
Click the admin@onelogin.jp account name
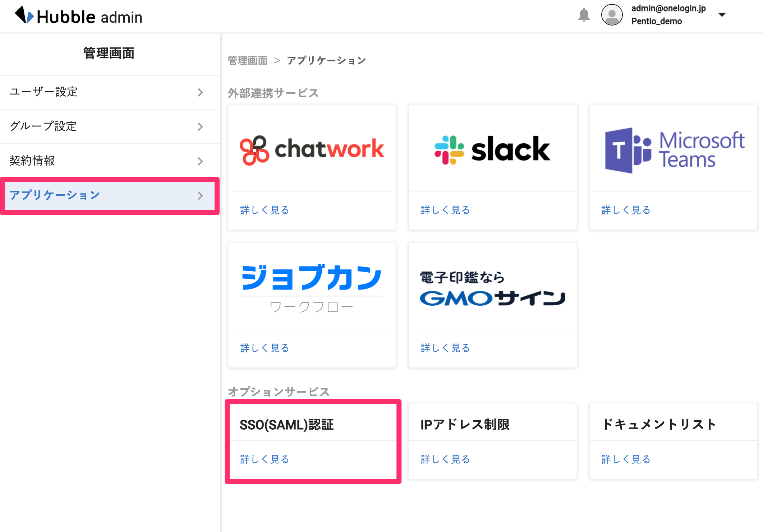click(x=668, y=8)
